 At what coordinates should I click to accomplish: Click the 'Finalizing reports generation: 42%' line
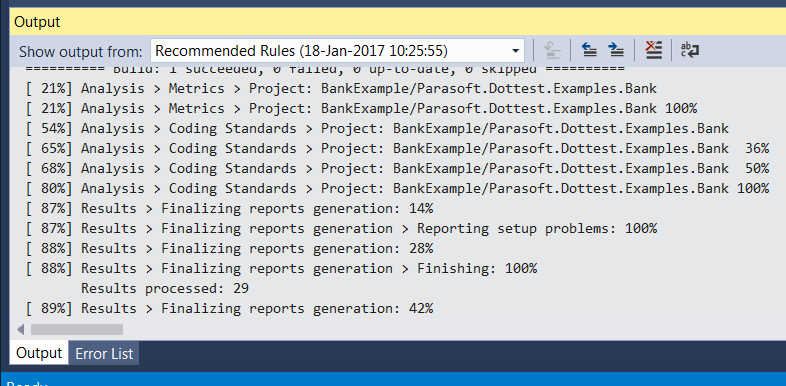pos(229,309)
